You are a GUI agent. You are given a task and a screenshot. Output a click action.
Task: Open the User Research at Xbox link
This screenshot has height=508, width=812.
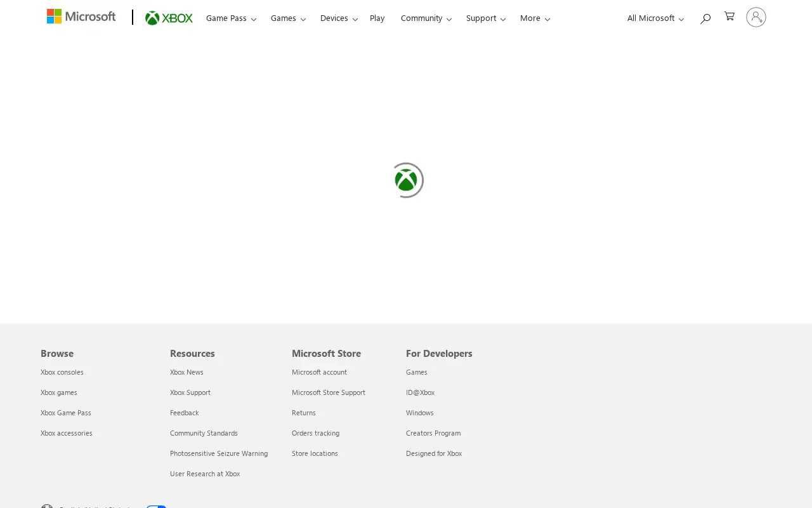pos(205,474)
